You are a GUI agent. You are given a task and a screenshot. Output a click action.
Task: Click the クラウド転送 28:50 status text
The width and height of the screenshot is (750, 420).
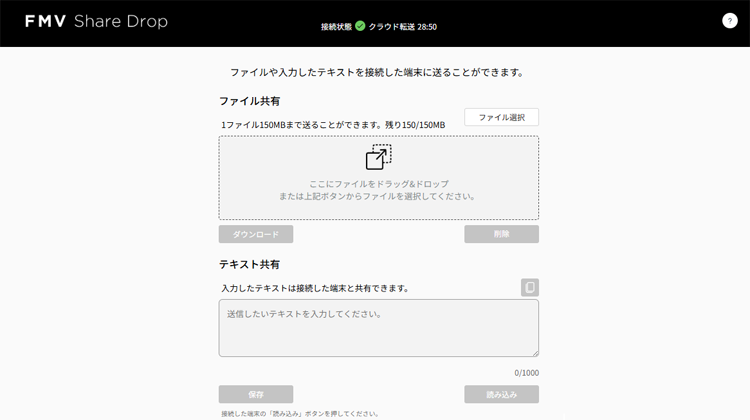coord(402,27)
